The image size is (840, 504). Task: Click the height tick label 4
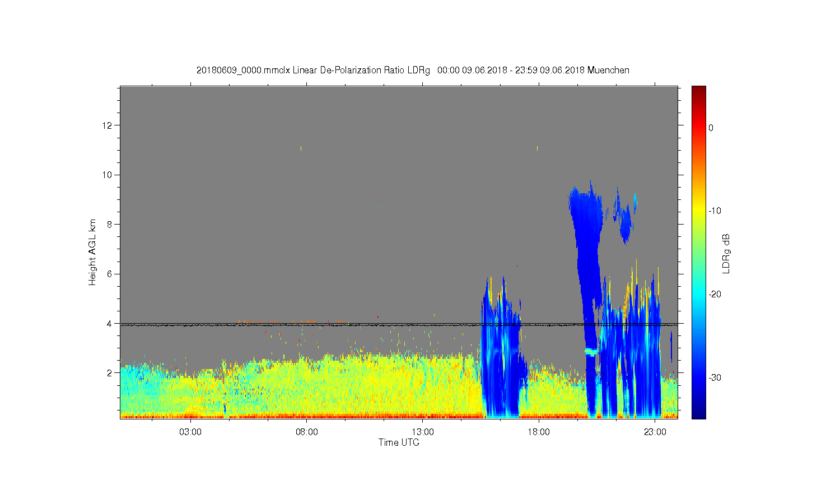click(109, 324)
